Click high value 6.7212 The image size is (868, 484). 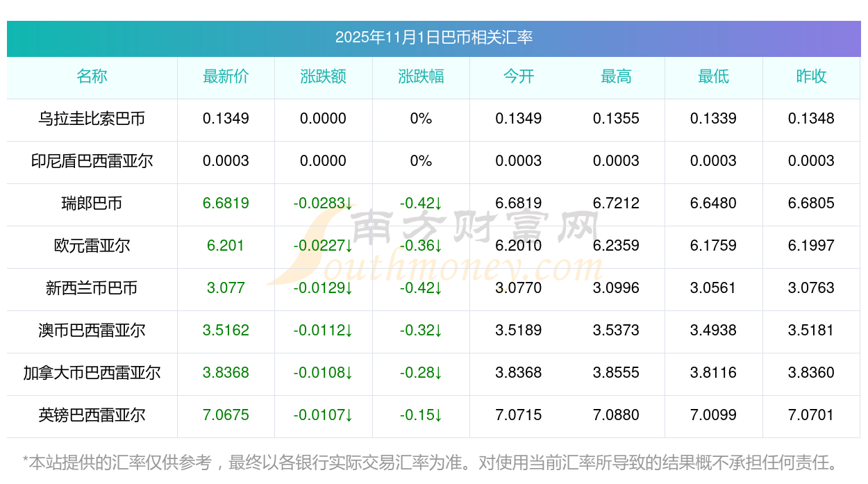click(616, 203)
